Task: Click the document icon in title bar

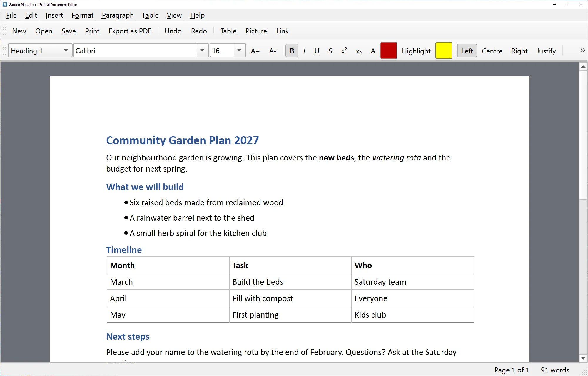Action: coord(5,4)
